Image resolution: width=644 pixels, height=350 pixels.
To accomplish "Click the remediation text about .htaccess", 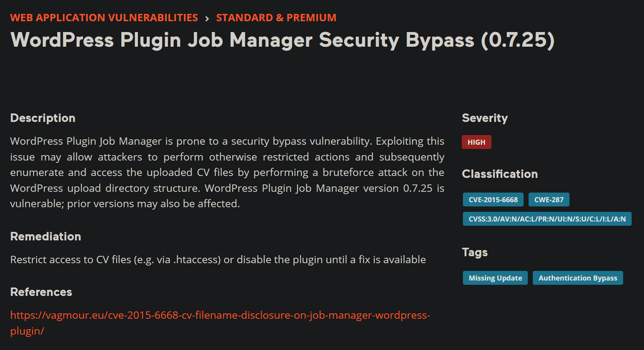I will (218, 260).
